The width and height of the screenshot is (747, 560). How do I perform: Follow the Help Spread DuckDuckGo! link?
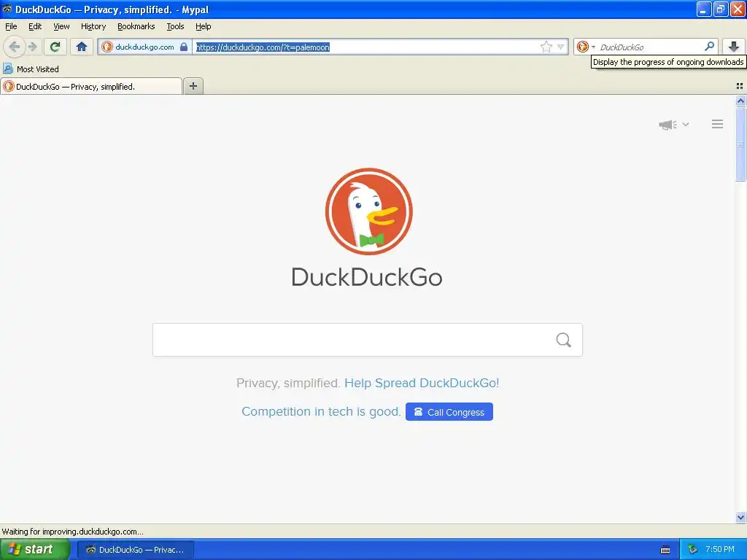click(x=422, y=383)
